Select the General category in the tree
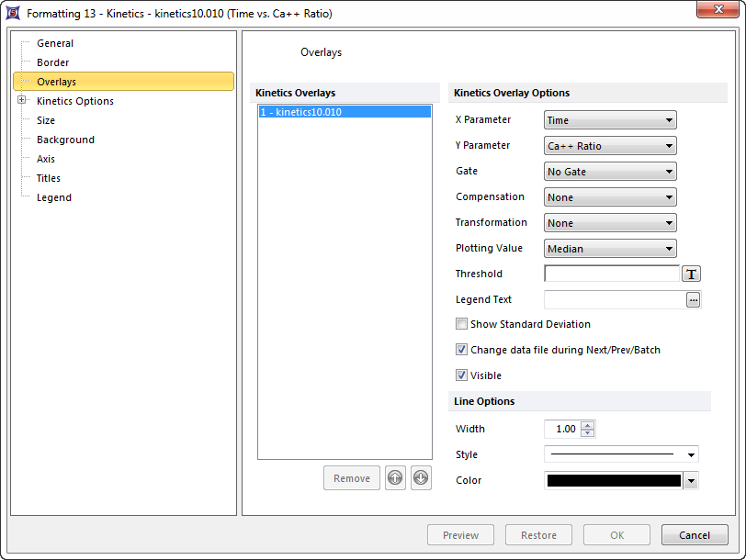The image size is (746, 560). 55,43
